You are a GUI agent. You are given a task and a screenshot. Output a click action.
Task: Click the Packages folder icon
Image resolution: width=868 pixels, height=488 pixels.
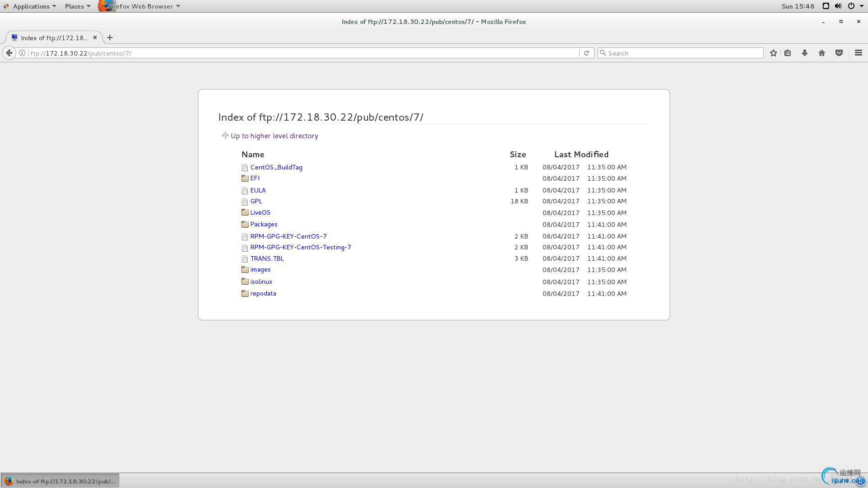click(x=245, y=224)
